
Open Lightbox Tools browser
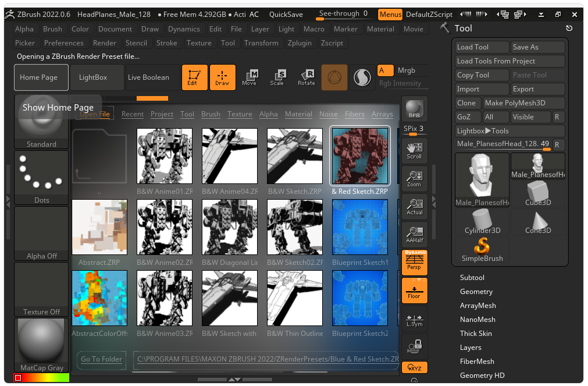pos(509,130)
